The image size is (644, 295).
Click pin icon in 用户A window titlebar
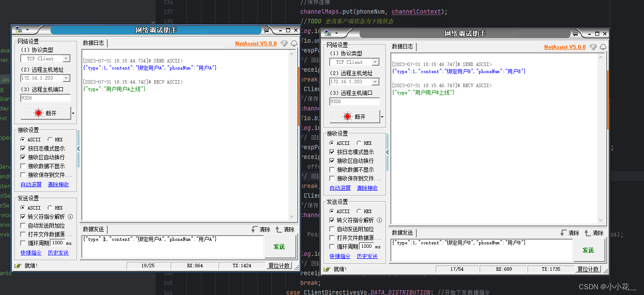[266, 30]
